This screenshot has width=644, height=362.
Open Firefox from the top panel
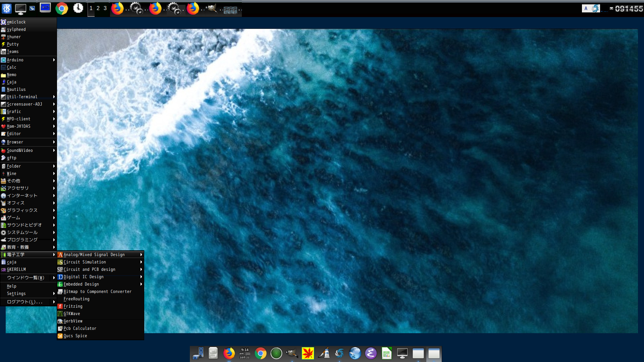117,9
